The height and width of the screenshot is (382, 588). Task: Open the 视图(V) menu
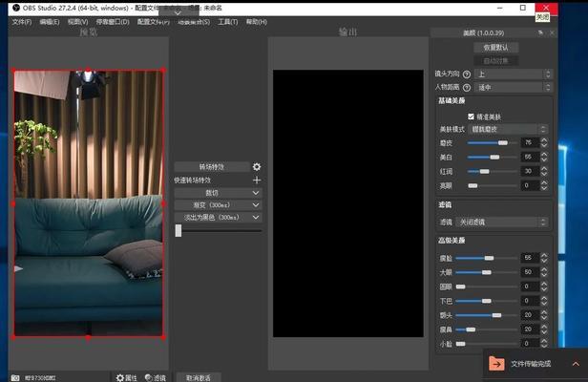pyautogui.click(x=77, y=22)
